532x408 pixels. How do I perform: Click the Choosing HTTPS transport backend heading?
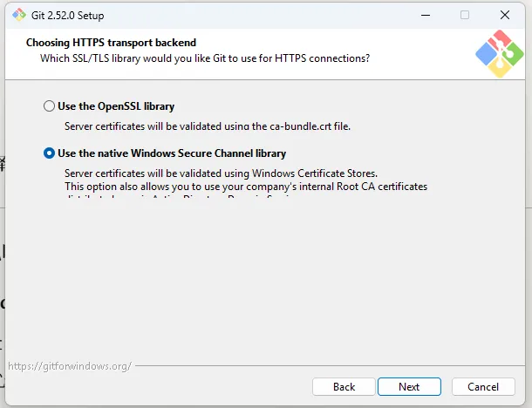pyautogui.click(x=111, y=43)
